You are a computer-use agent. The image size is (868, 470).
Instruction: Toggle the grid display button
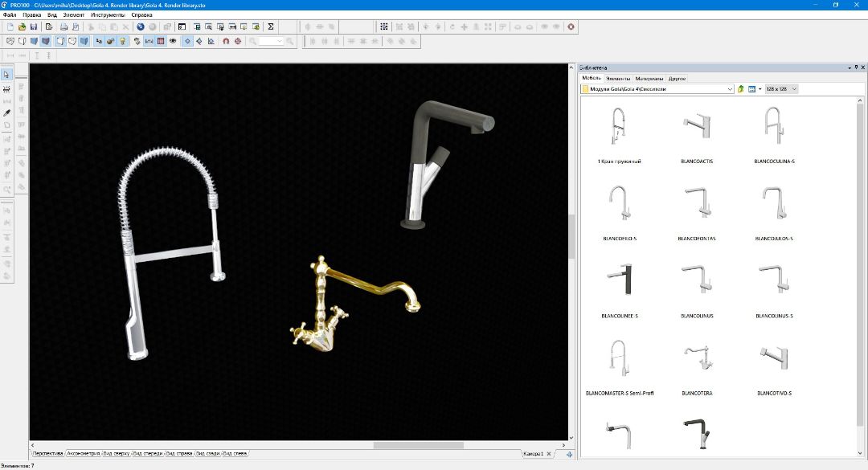tap(161, 41)
